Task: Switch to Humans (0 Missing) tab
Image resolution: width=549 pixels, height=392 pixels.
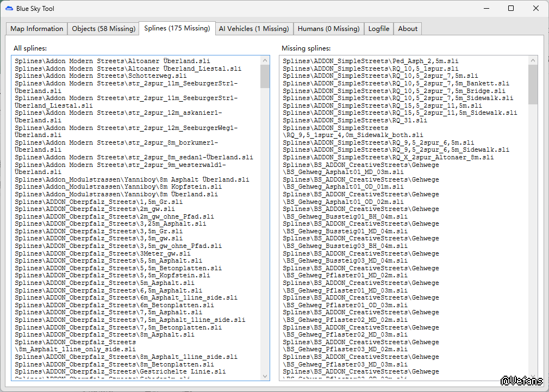Action: coord(329,29)
